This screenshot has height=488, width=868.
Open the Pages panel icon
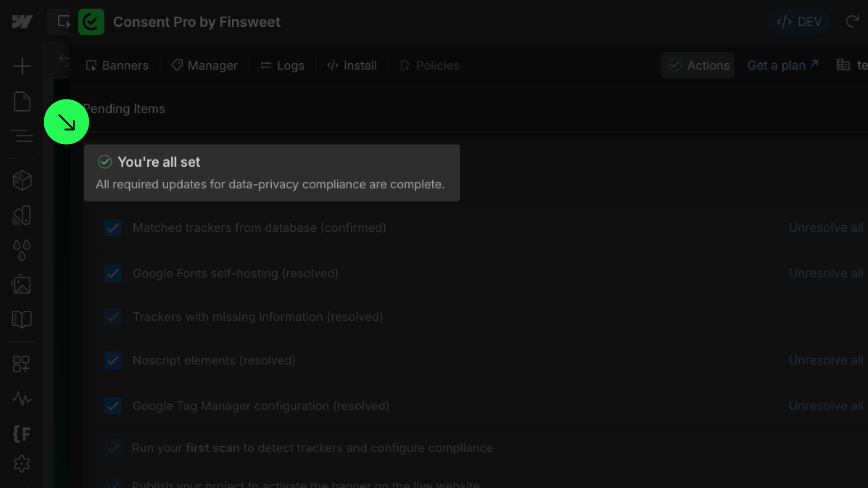[x=22, y=101]
